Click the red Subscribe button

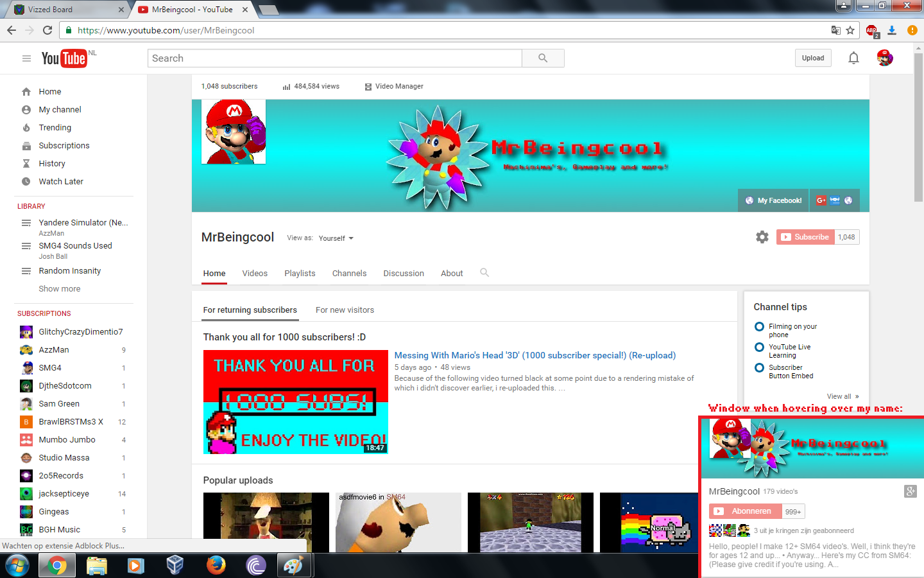coord(805,237)
